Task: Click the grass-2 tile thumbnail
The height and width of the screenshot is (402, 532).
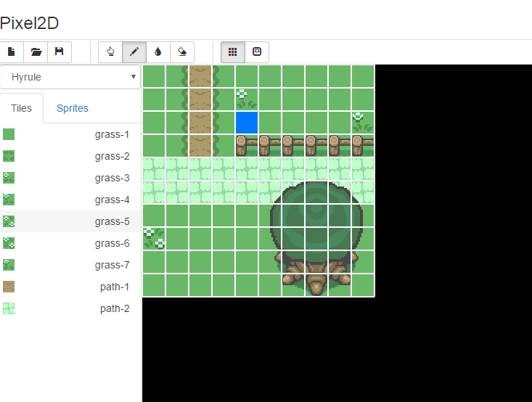Action: (x=9, y=156)
